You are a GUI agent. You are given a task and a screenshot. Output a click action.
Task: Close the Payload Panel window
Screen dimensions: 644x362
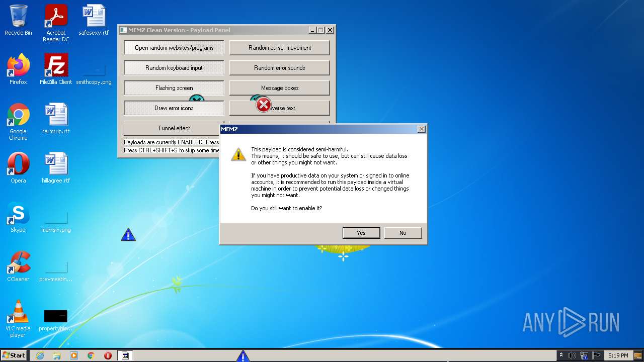pyautogui.click(x=330, y=30)
